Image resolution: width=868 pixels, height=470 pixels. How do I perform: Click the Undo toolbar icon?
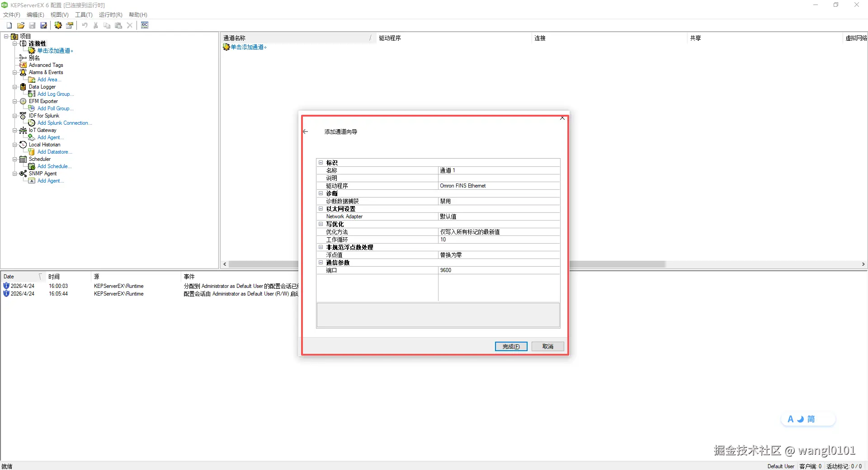[x=85, y=25]
